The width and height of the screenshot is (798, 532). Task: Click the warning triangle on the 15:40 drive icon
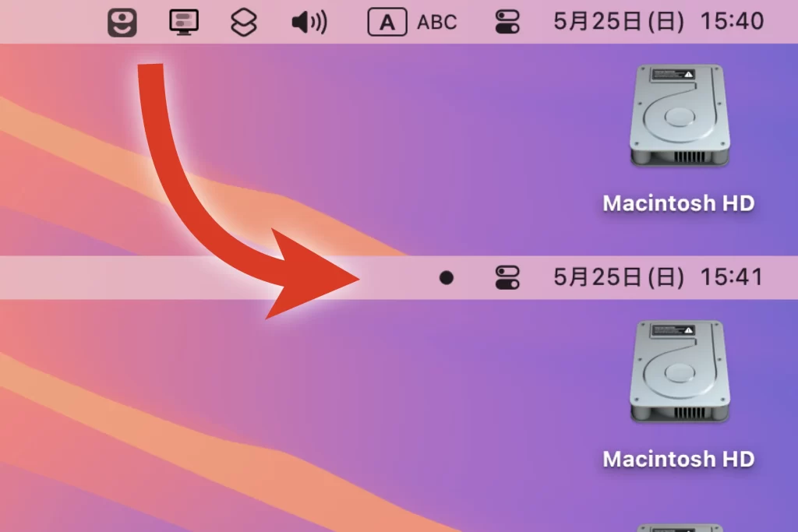coord(689,74)
